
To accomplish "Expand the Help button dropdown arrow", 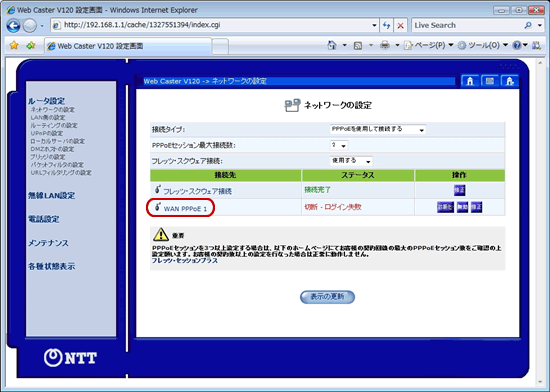I will coord(525,45).
